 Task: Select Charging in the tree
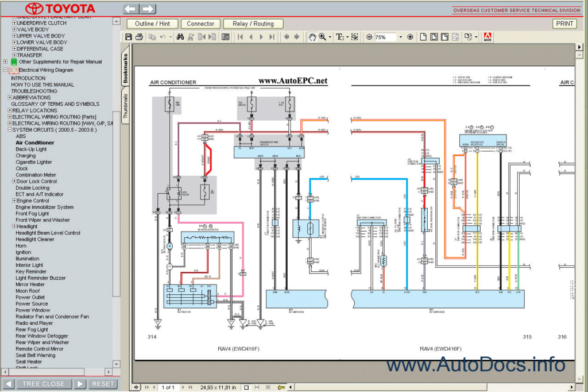point(25,155)
